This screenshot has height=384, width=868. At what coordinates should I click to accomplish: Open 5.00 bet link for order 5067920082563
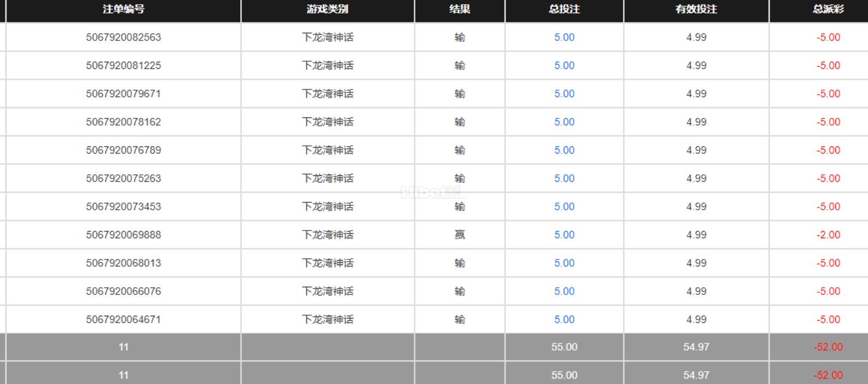564,37
